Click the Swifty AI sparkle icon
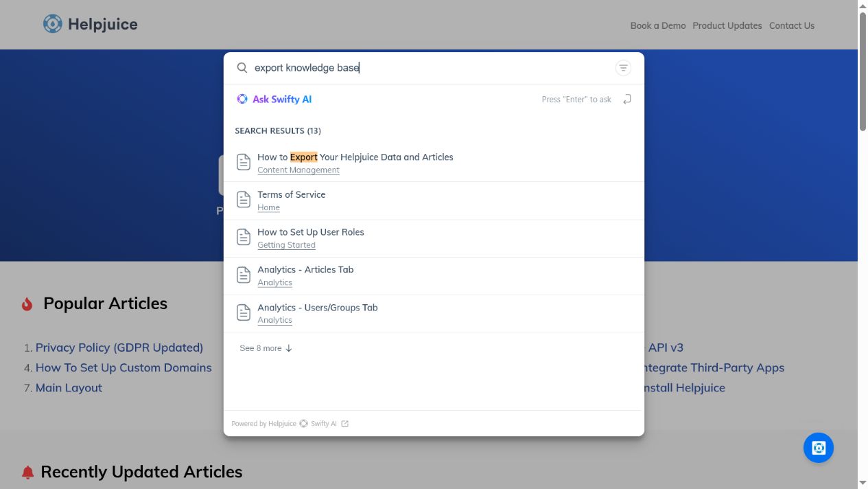The height and width of the screenshot is (489, 868). [242, 99]
